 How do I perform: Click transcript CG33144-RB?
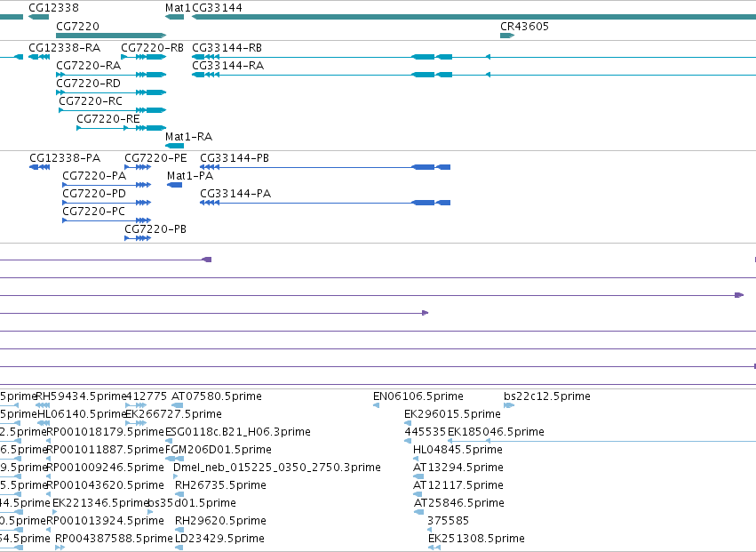point(474,57)
